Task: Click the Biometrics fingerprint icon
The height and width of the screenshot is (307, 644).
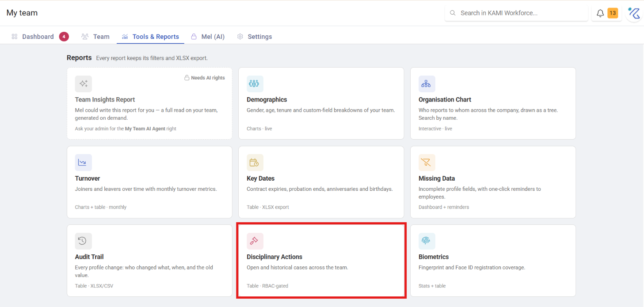Action: pyautogui.click(x=427, y=241)
